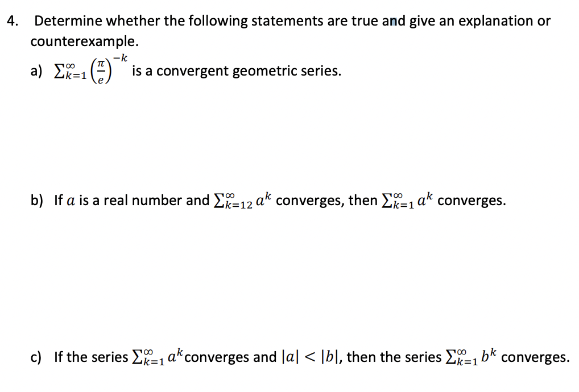
Task: Click the word "Determine" in the heading
Action: [68, 21]
